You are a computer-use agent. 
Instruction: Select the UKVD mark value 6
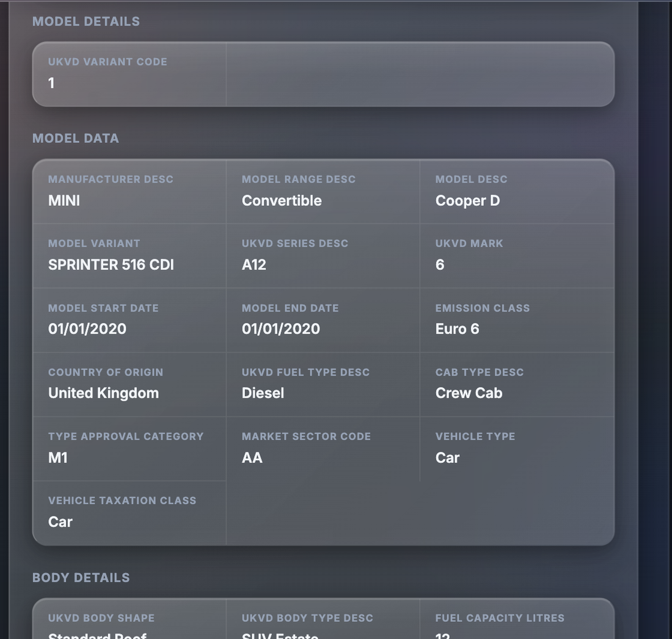[x=440, y=265]
